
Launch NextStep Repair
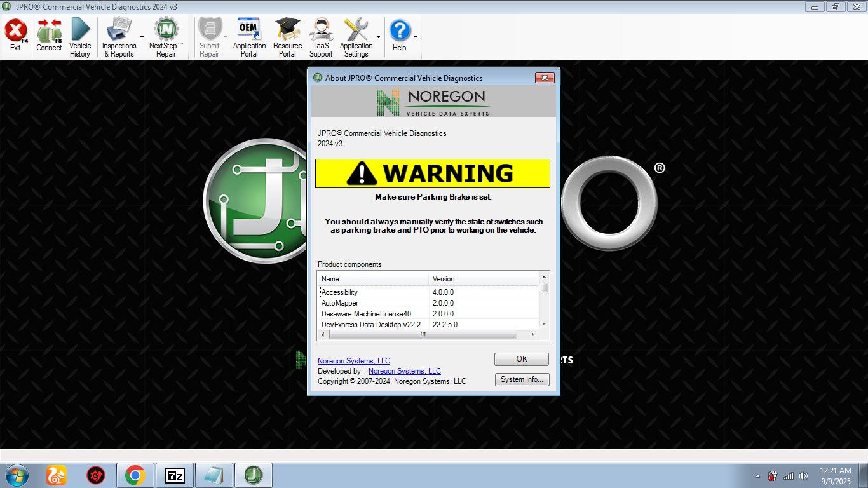click(166, 37)
